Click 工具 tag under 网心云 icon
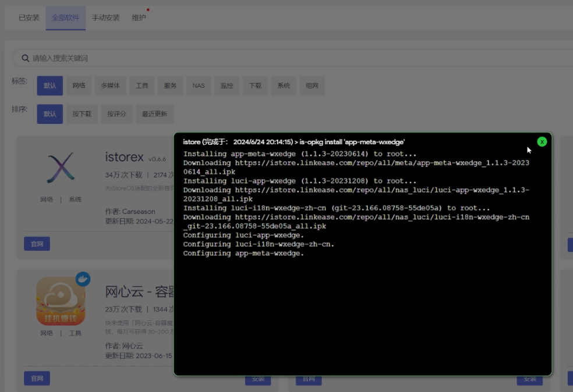Image resolution: width=573 pixels, height=392 pixels. (75, 333)
